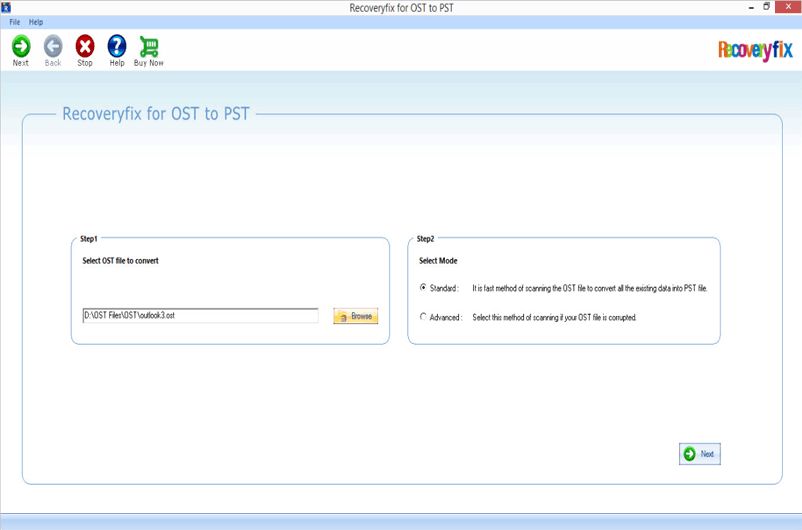This screenshot has height=530, width=802.
Task: Open the File menu
Action: click(14, 22)
